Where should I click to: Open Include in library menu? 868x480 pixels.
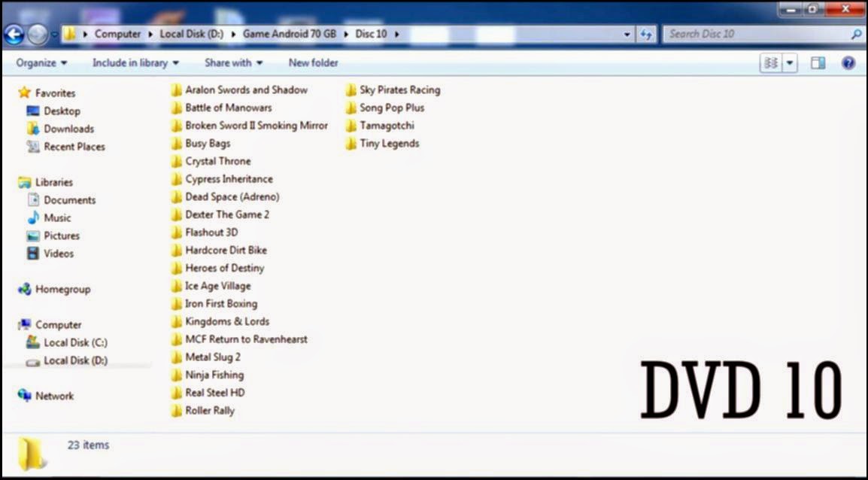click(135, 63)
